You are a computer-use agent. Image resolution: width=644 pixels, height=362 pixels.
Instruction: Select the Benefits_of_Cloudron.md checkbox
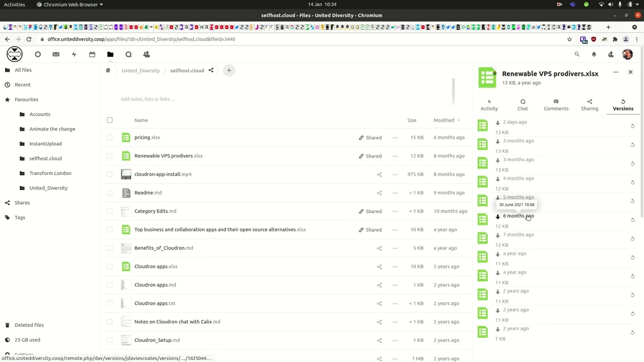tap(110, 248)
